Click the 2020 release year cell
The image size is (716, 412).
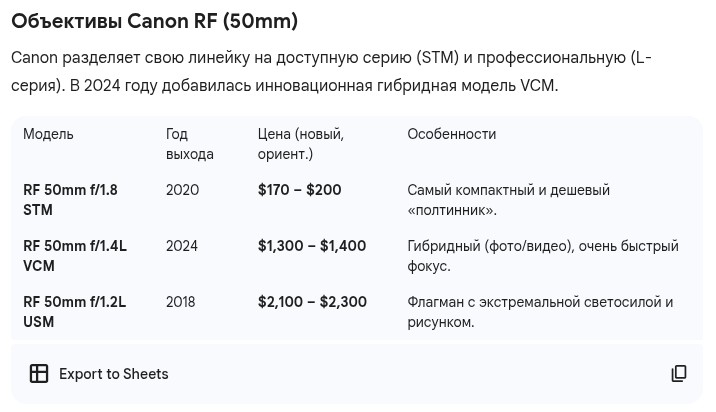coord(182,190)
